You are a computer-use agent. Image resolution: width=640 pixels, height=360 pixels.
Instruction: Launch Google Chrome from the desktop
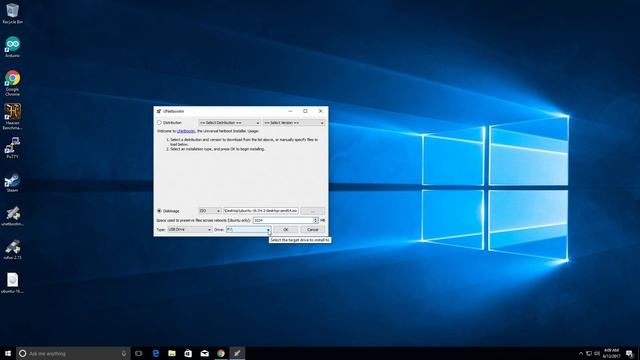click(x=12, y=83)
